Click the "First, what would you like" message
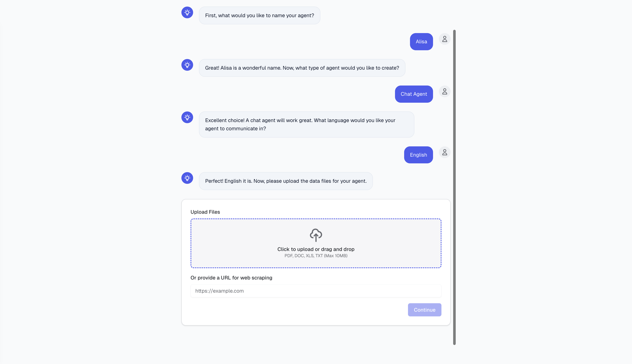The height and width of the screenshot is (364, 632). point(259,16)
